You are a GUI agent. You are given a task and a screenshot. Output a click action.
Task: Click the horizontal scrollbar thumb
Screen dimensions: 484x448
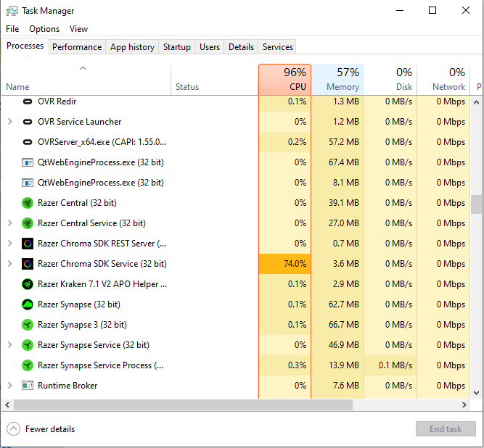pos(183,405)
